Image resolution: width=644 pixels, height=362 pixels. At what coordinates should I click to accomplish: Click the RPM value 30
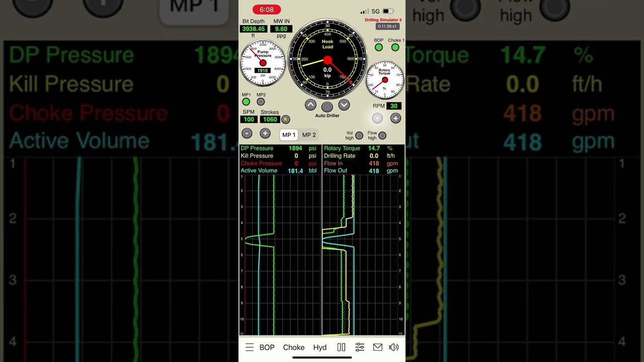tap(394, 106)
